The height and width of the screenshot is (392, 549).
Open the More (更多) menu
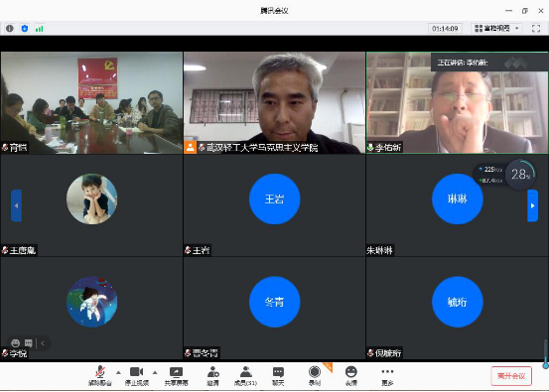click(x=387, y=375)
